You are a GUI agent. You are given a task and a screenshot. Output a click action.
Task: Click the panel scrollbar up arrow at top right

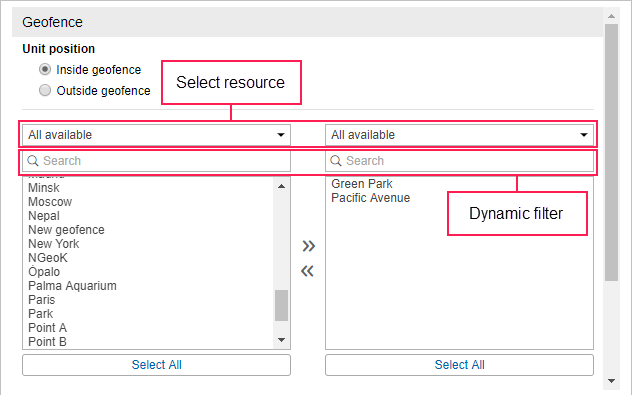tap(611, 16)
